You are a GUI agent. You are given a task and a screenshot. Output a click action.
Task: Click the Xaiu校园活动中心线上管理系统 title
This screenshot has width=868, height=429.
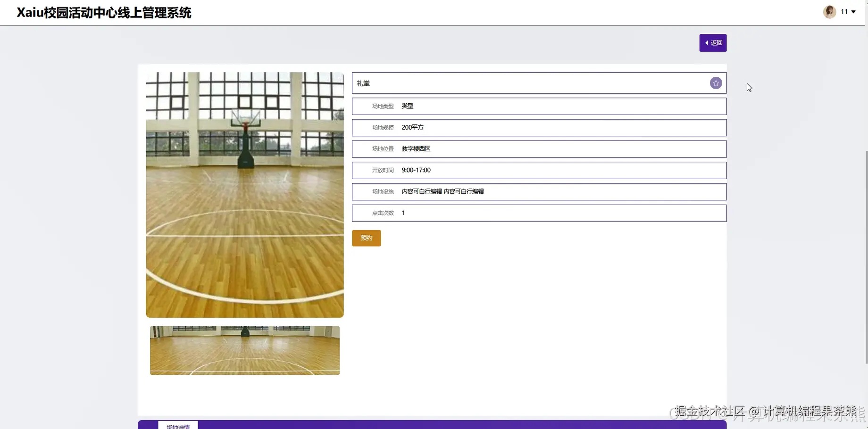(x=104, y=13)
